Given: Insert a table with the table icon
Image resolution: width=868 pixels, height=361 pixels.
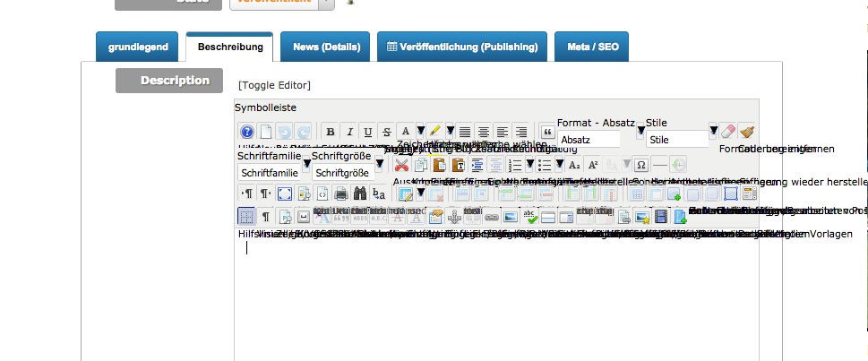Looking at the screenshot, I should pyautogui.click(x=405, y=193).
